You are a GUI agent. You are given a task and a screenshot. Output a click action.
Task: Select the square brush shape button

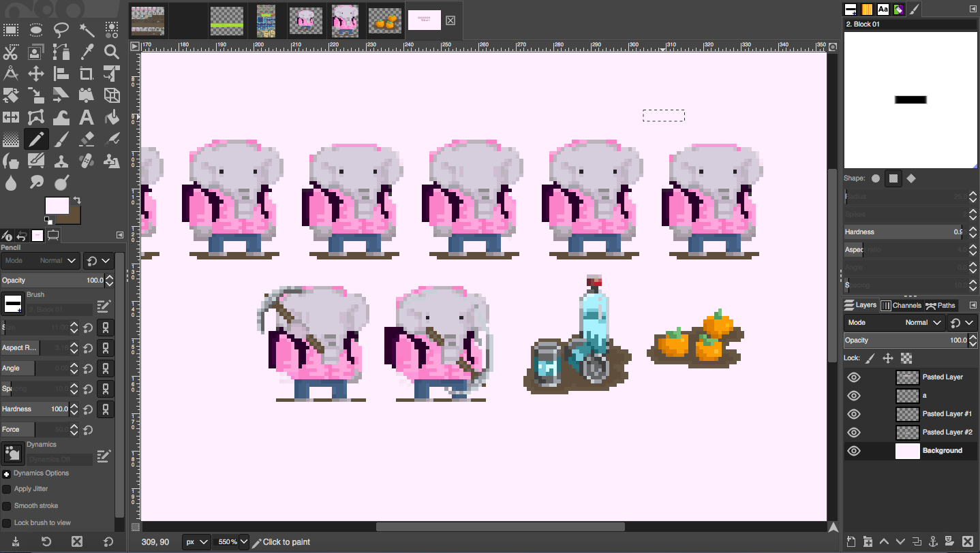pos(893,178)
